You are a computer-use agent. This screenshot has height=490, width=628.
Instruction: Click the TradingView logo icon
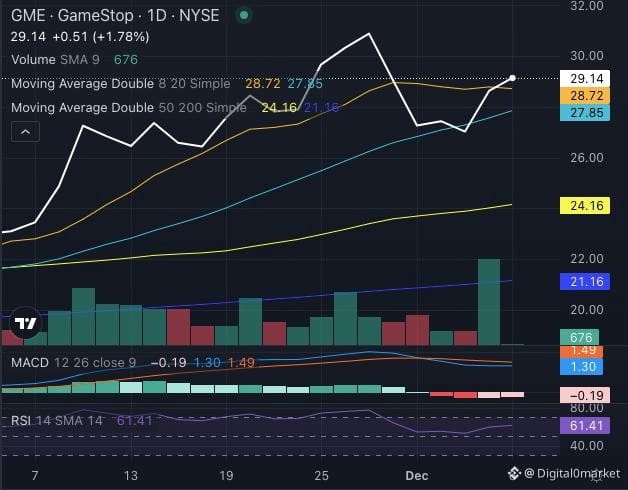[x=25, y=323]
